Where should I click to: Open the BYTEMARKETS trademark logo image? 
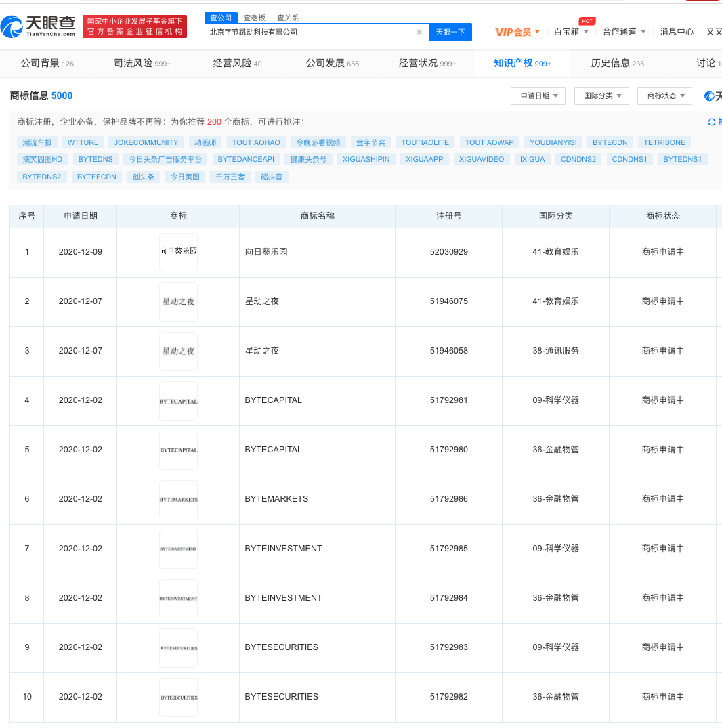[178, 499]
